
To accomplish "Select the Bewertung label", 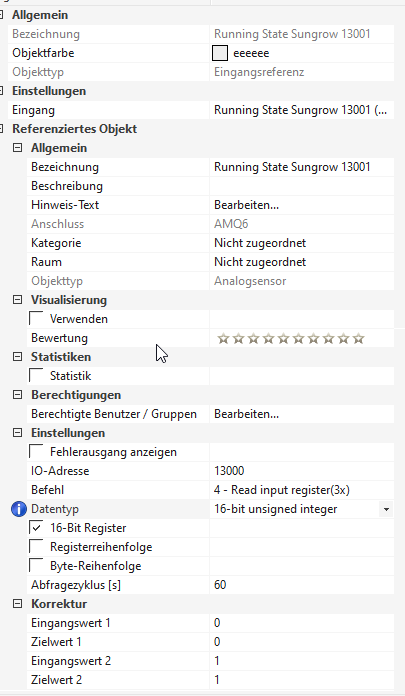I will tap(59, 338).
